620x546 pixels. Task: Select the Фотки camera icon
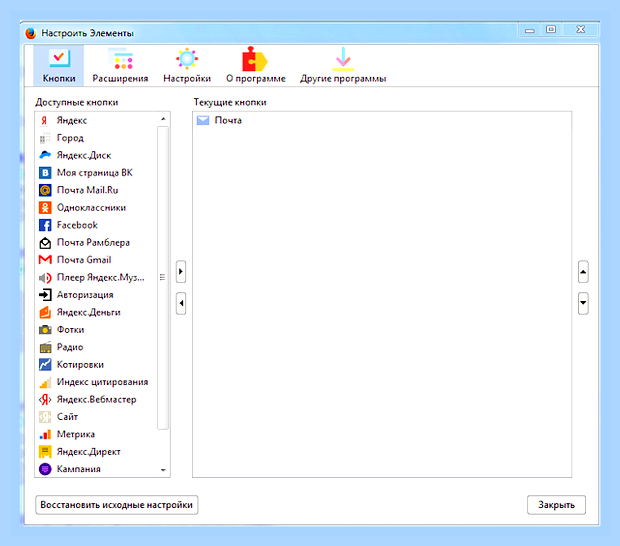[45, 330]
